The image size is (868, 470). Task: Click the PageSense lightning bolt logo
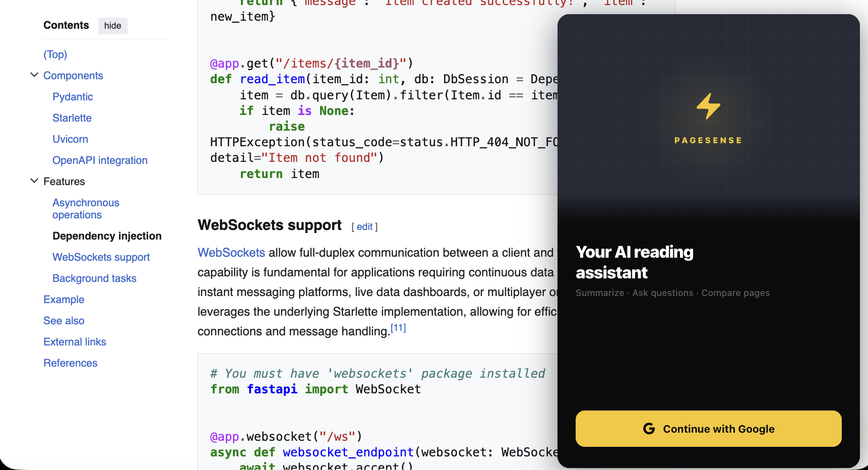[708, 106]
